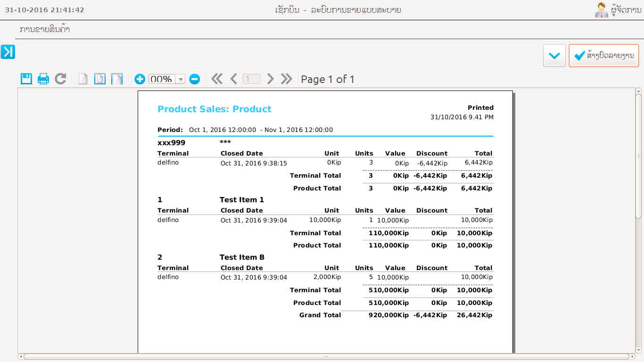Select the actual size page view icon

(83, 79)
